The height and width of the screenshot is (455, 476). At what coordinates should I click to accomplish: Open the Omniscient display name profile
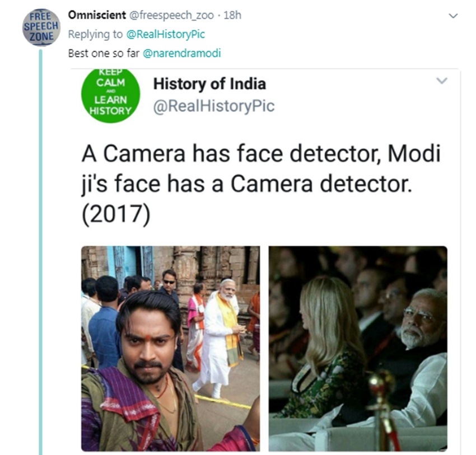coord(91,15)
